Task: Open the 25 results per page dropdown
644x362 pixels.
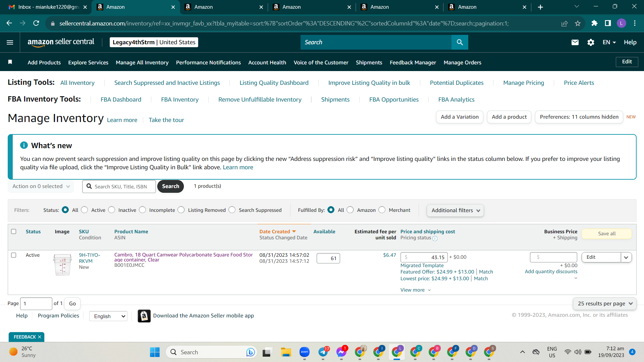Action: click(x=604, y=304)
